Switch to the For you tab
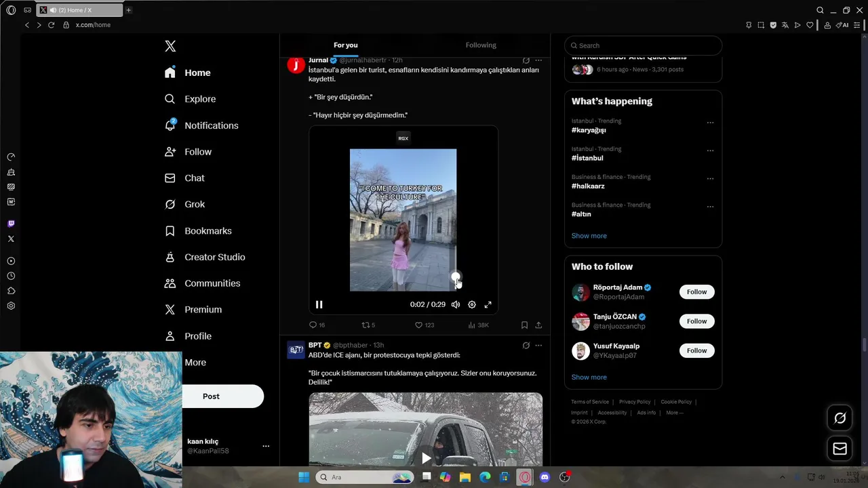 click(x=345, y=45)
